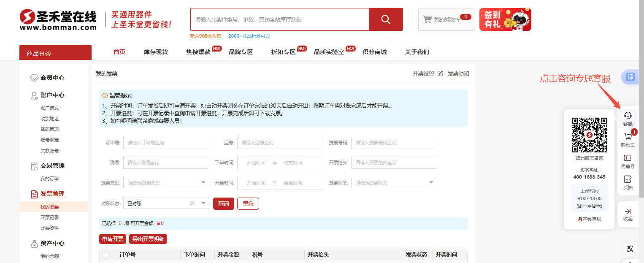Viewport: 644px width, 263px height.
Task: Go to the 库存现货 navigation tab
Action: (156, 52)
